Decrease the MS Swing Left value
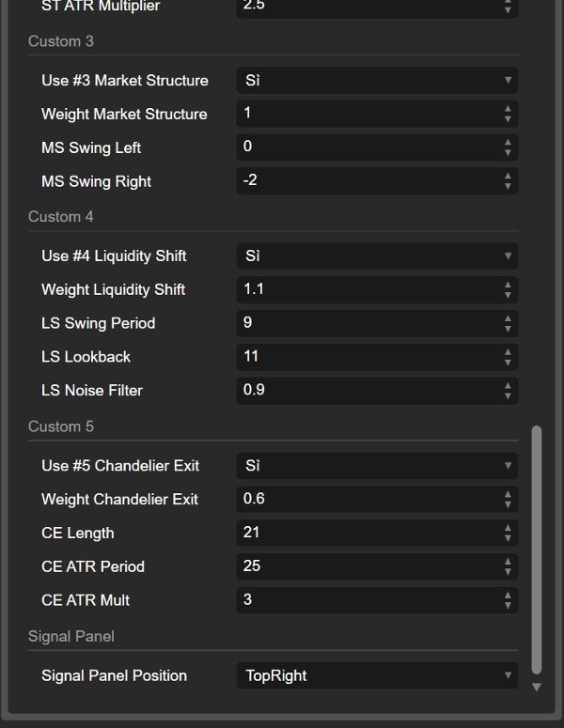The width and height of the screenshot is (564, 728). 508,153
